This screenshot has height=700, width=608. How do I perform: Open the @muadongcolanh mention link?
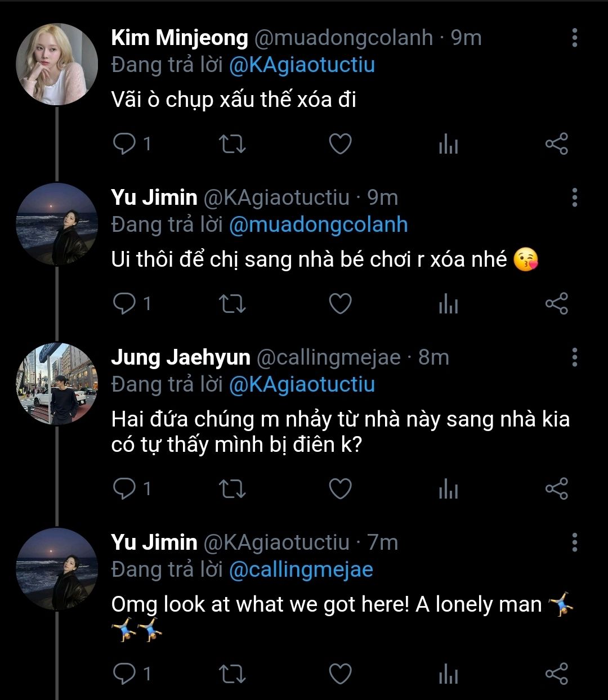318,225
